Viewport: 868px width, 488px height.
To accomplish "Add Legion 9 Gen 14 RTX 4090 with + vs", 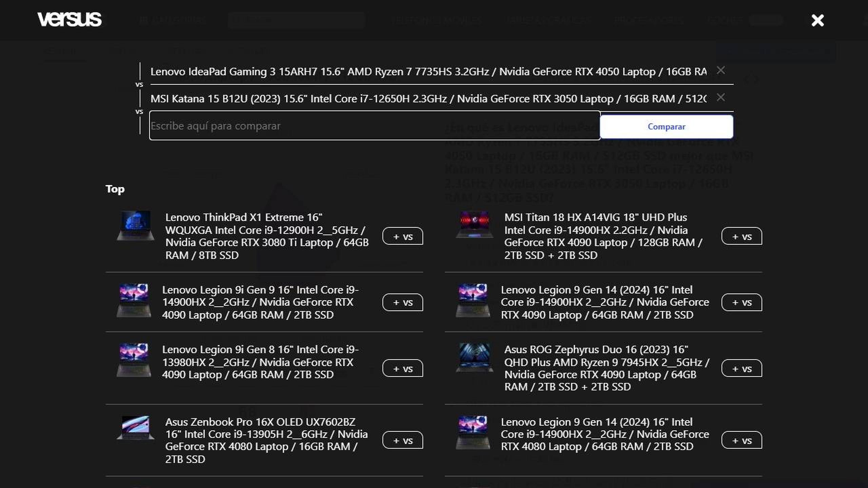I will [x=742, y=302].
